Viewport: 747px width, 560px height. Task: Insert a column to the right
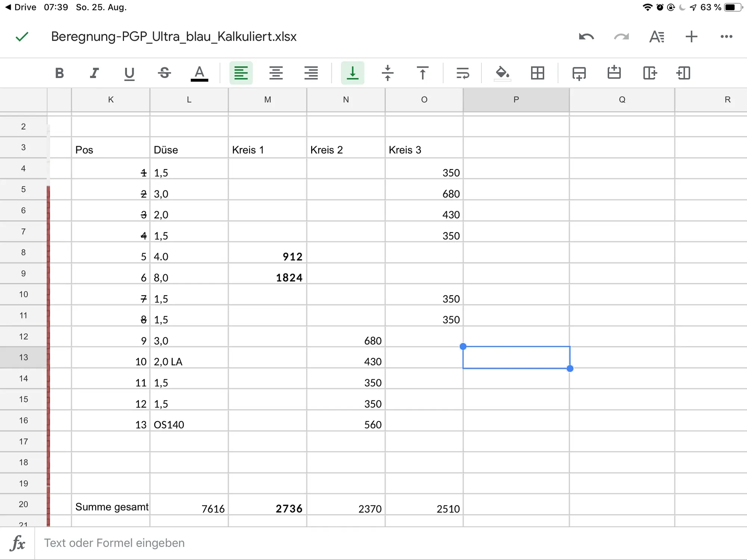pyautogui.click(x=650, y=73)
